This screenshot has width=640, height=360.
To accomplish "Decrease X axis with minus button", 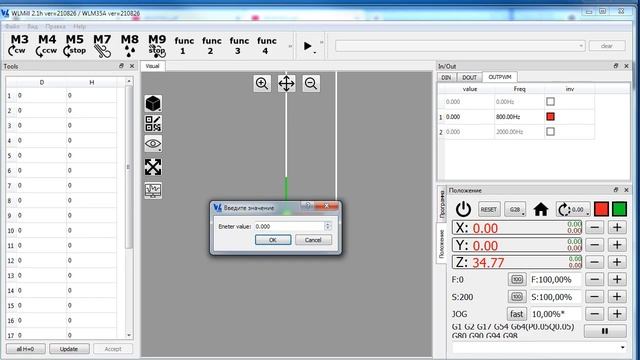I will [x=595, y=227].
